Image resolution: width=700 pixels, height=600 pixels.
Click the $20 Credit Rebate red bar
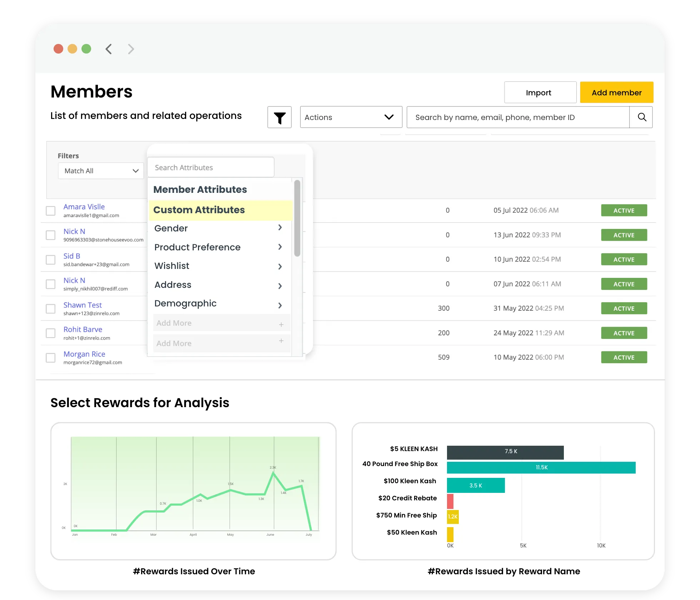(450, 501)
